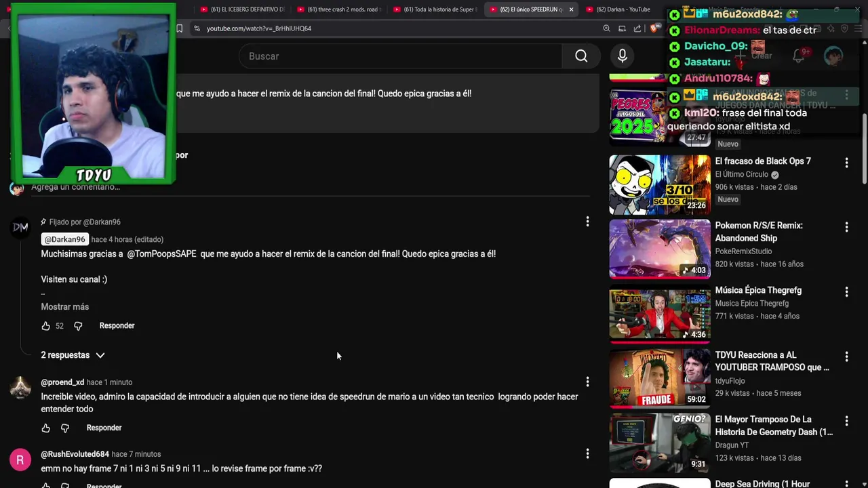Open Música Épica Thegrefg thumbnail
868x488 pixels.
tap(660, 314)
